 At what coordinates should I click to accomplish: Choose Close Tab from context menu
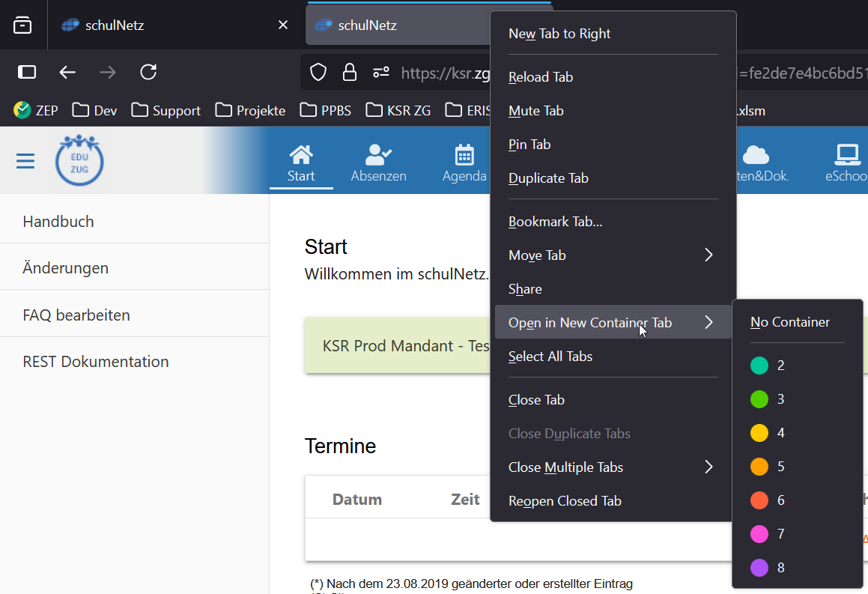coord(613,400)
